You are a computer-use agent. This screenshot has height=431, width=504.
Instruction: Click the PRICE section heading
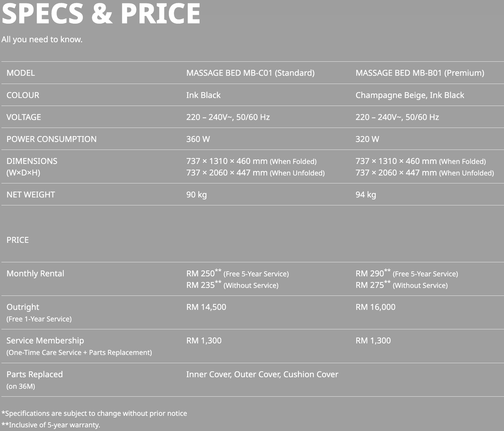pyautogui.click(x=18, y=240)
